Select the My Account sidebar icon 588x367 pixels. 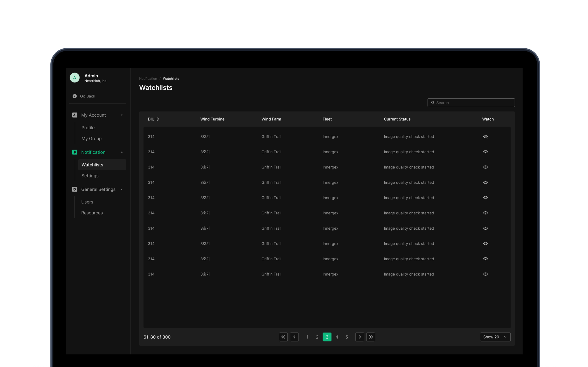(74, 115)
